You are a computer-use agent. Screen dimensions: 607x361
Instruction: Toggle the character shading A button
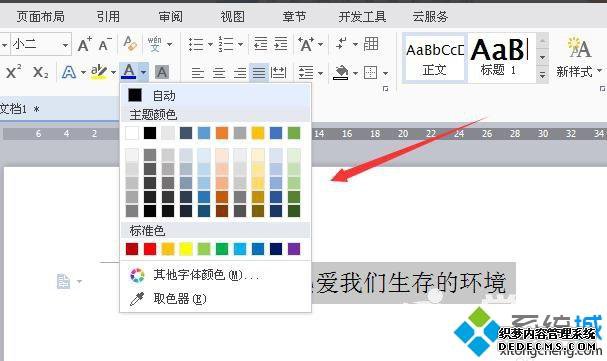coord(162,72)
